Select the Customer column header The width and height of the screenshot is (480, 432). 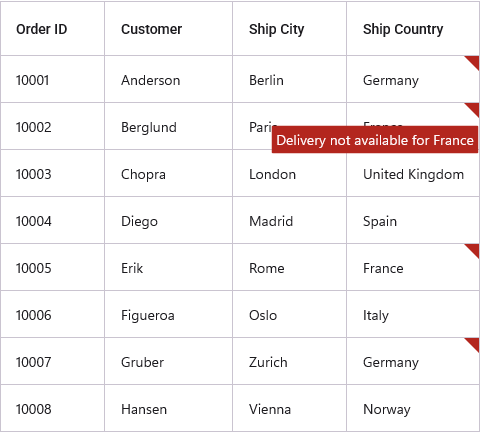168,29
